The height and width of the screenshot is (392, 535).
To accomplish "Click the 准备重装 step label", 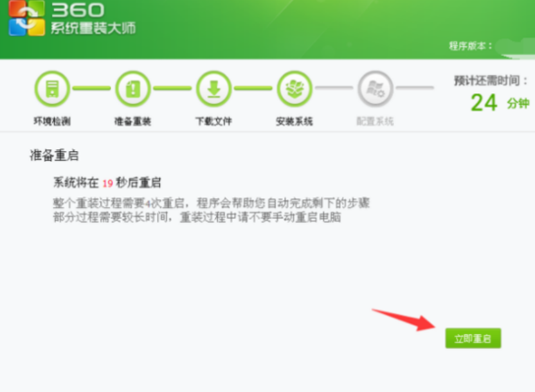I will coord(132,121).
